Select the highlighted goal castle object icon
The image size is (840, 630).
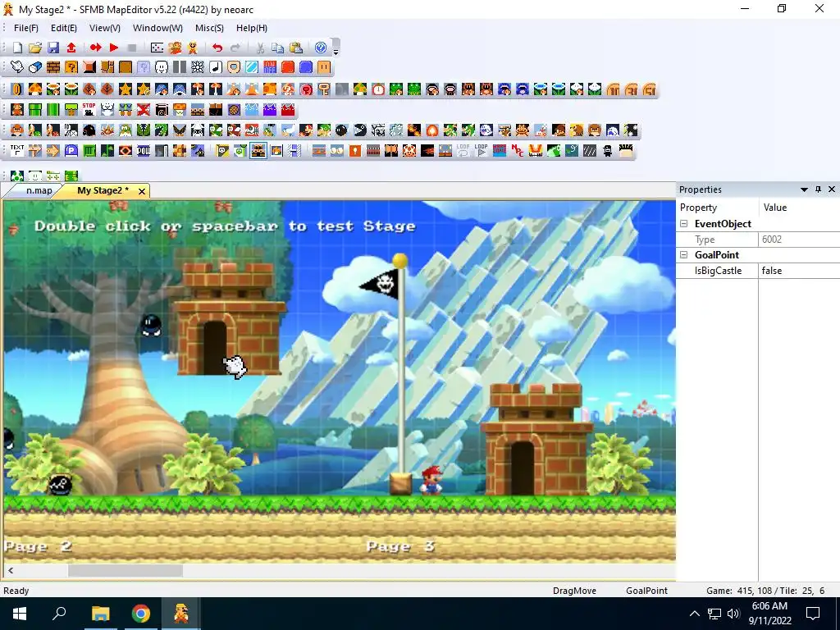pos(258,151)
